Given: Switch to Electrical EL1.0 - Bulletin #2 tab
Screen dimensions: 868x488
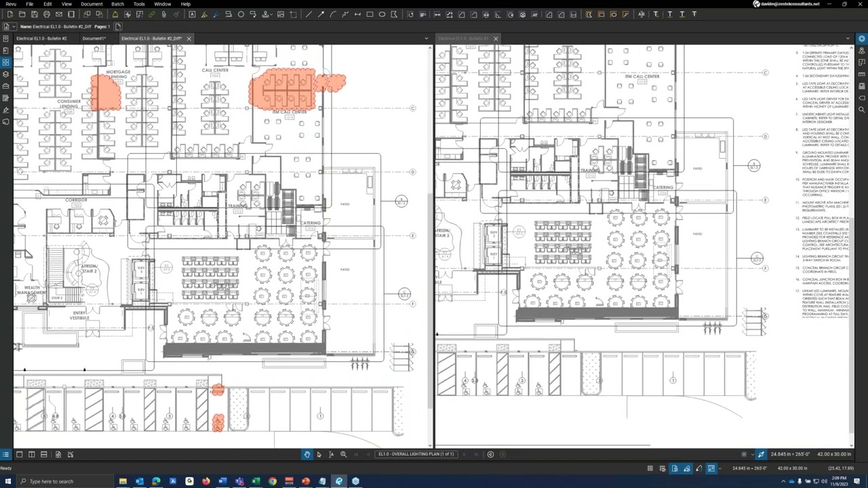Looking at the screenshot, I should [x=42, y=39].
